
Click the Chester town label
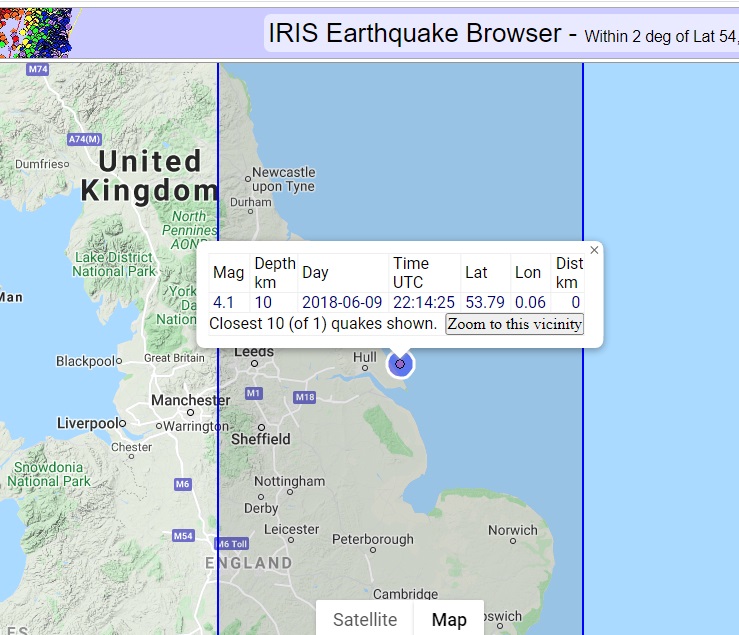tap(131, 447)
